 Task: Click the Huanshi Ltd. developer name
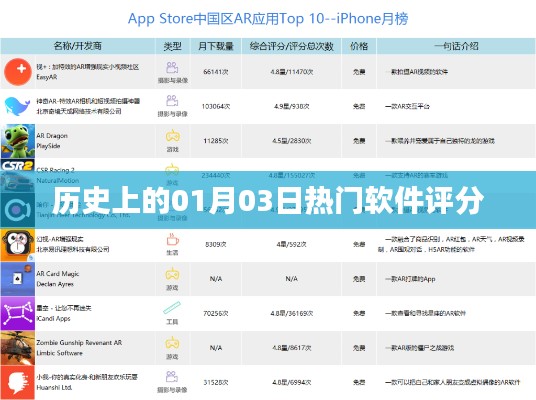click(x=54, y=388)
